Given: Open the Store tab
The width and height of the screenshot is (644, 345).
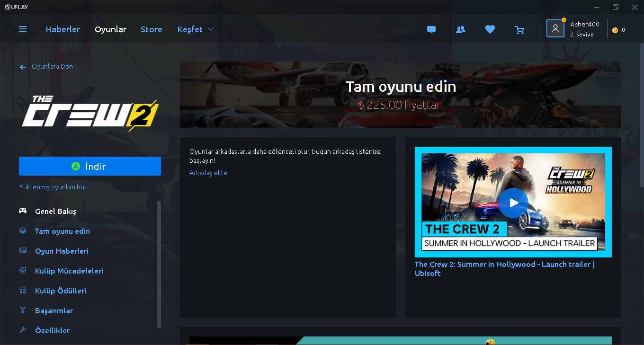Looking at the screenshot, I should (x=152, y=29).
